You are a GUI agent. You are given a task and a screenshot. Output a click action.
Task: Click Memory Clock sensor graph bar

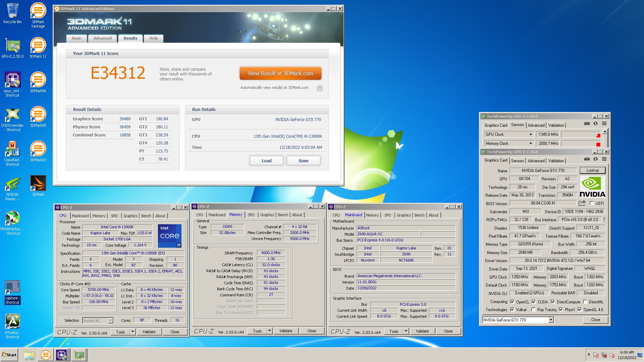pos(581,143)
